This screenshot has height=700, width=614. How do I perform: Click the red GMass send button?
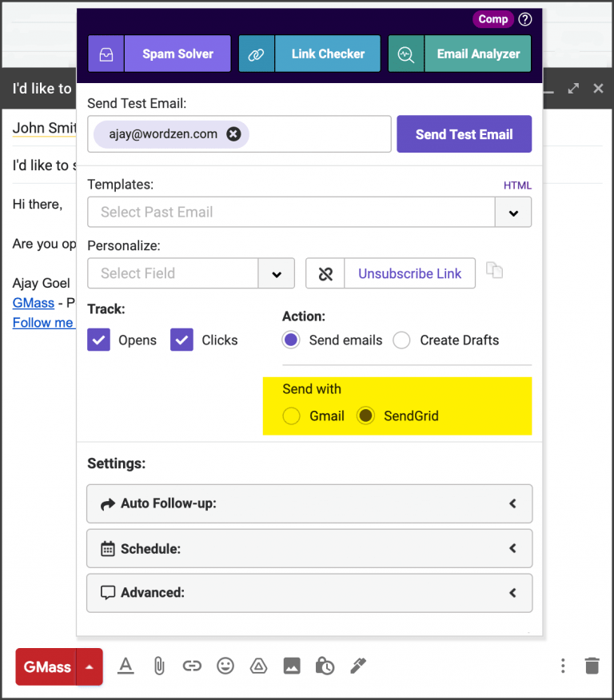pyautogui.click(x=46, y=666)
